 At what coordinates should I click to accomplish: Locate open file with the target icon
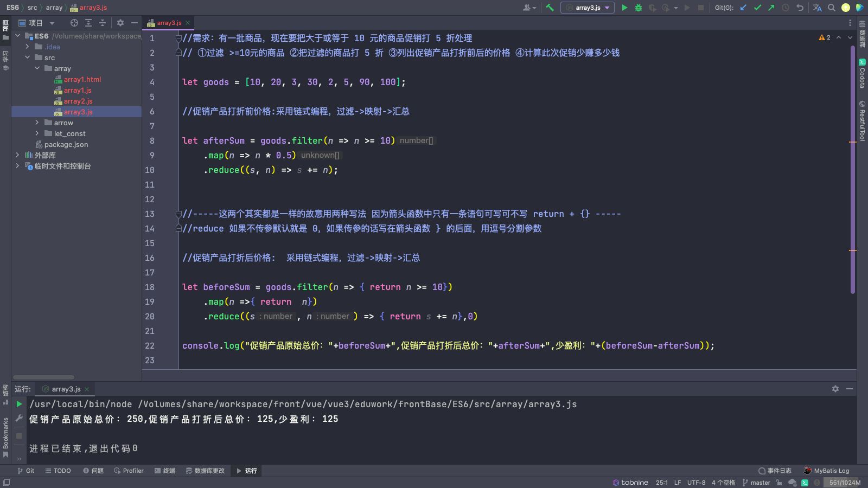74,23
